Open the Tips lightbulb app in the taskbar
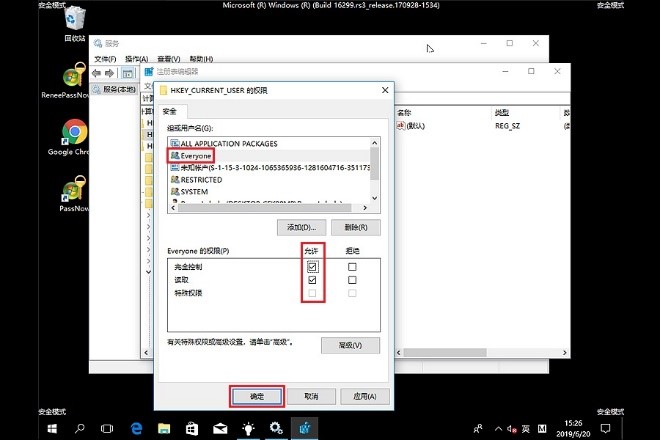Screen dimensions: 660x440 tap(248, 429)
